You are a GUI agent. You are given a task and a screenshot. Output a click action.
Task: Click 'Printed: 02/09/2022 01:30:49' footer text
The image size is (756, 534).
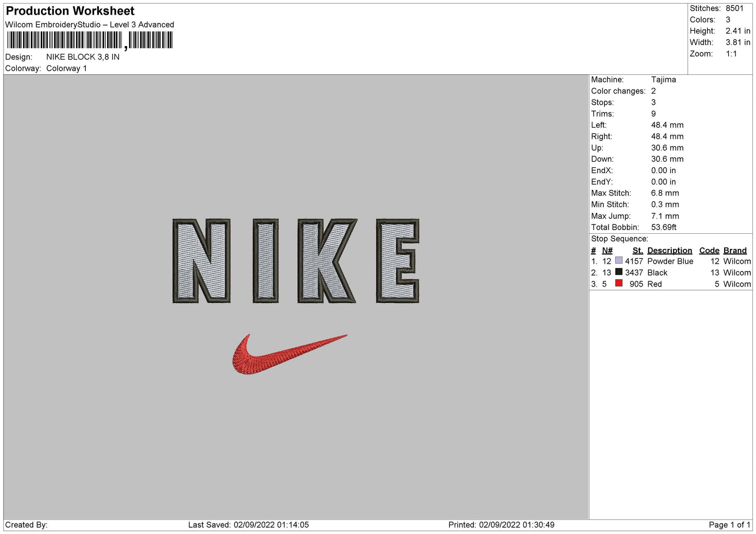501,525
